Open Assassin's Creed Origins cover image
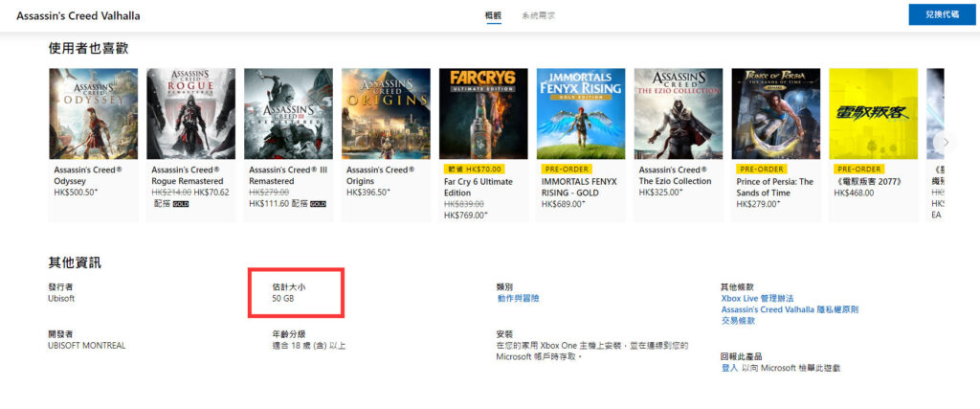This screenshot has width=980, height=409. pyautogui.click(x=386, y=114)
